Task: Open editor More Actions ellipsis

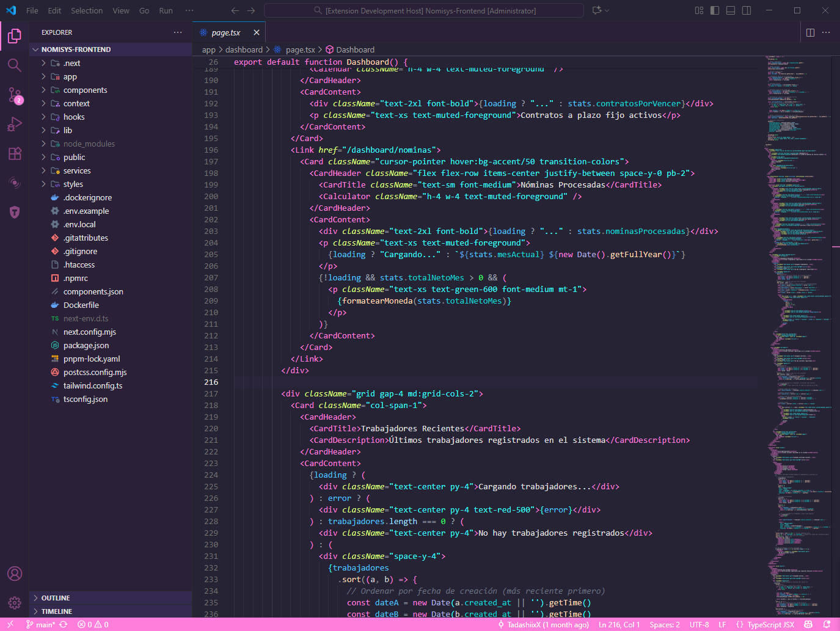Action: [x=826, y=32]
